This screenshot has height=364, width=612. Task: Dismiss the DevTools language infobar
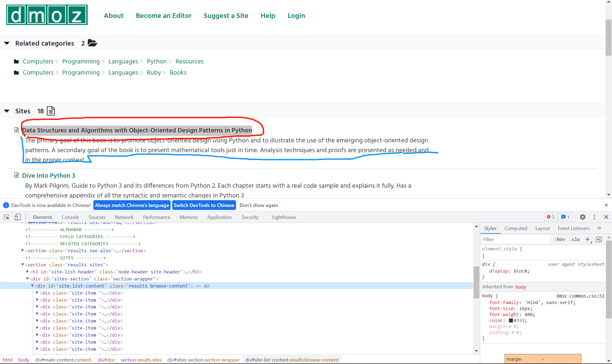coord(606,205)
